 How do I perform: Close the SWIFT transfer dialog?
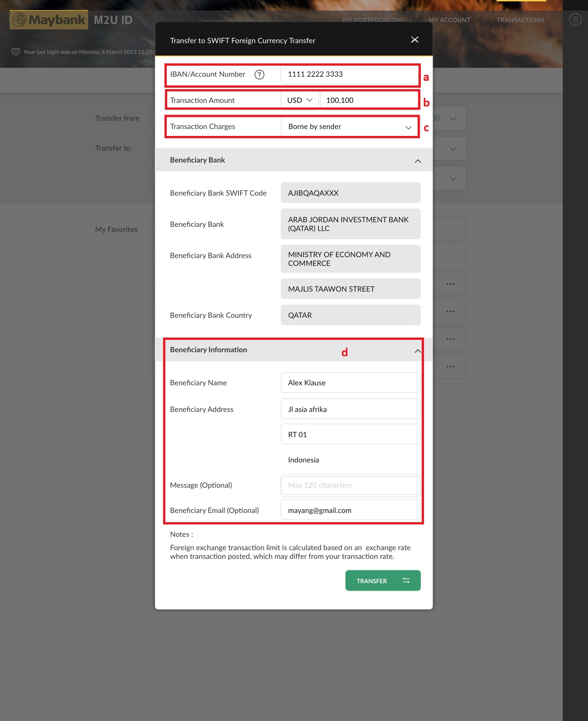click(414, 40)
